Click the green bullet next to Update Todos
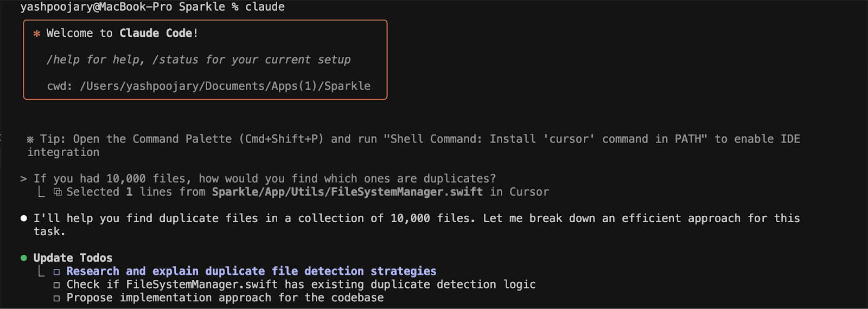 tap(23, 258)
